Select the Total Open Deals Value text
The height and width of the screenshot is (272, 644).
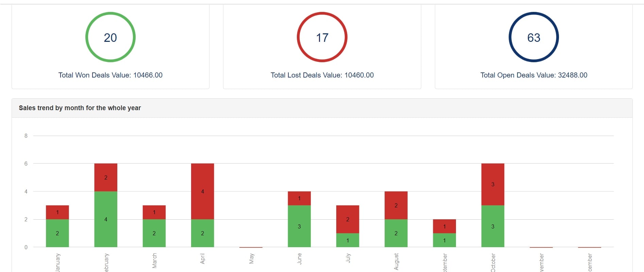[533, 75]
